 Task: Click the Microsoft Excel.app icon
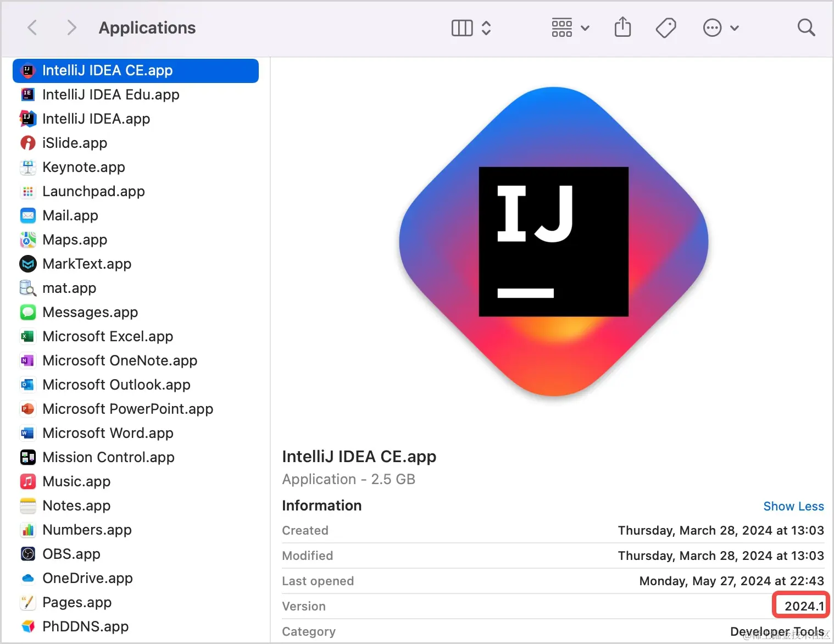click(x=28, y=336)
